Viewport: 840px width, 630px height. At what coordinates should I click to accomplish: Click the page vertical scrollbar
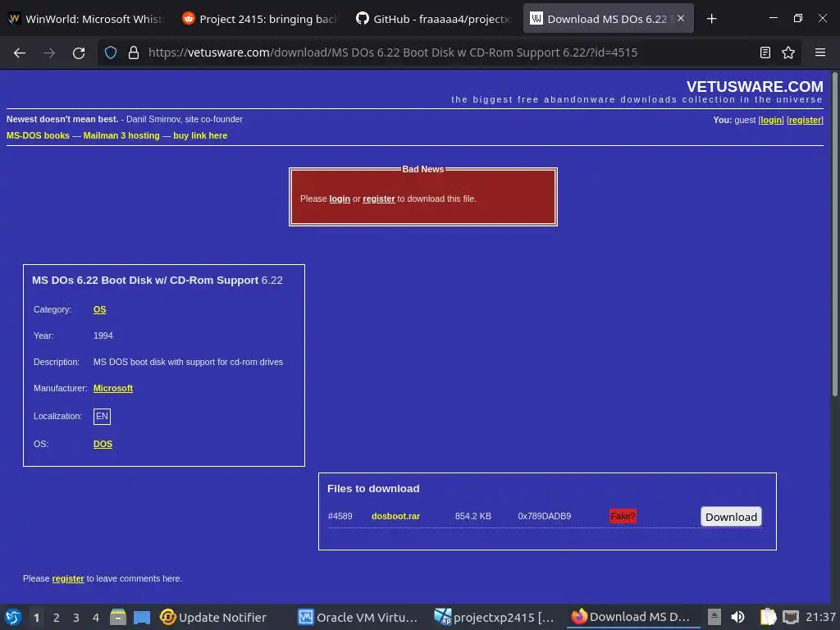834,235
